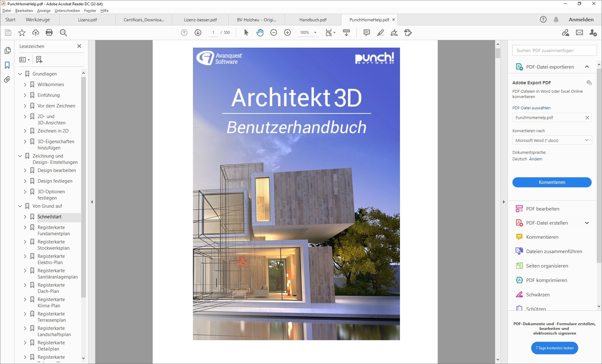Click the blue Konvertieren button
This screenshot has height=364, width=602.
coord(552,182)
